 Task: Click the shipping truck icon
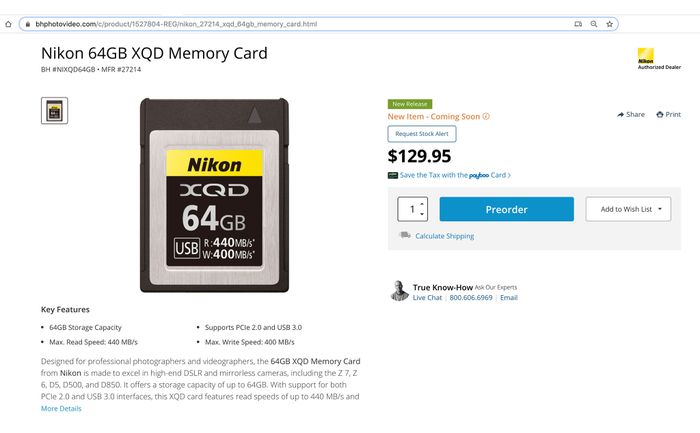tap(404, 235)
